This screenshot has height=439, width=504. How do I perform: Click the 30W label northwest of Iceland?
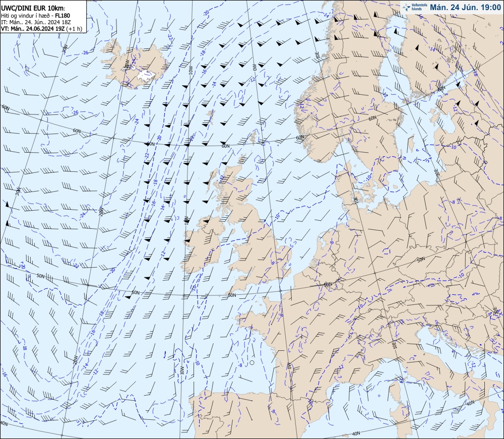pyautogui.click(x=65, y=48)
